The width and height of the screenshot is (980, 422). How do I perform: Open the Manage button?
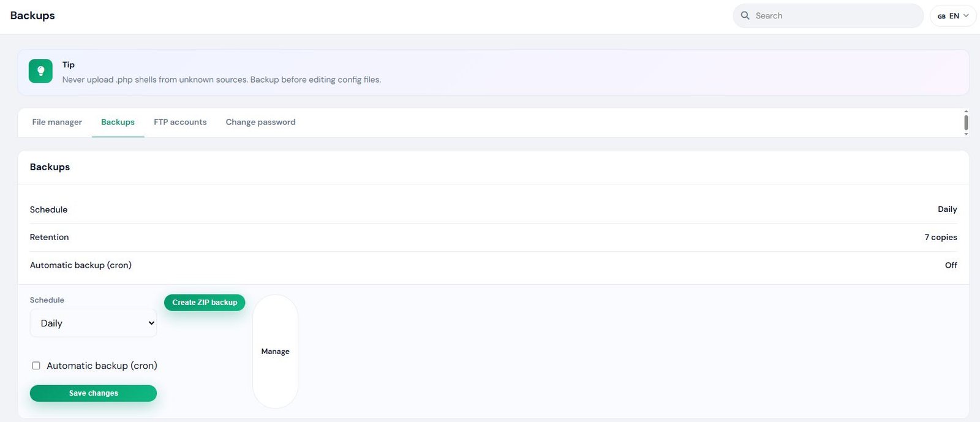[x=275, y=352]
